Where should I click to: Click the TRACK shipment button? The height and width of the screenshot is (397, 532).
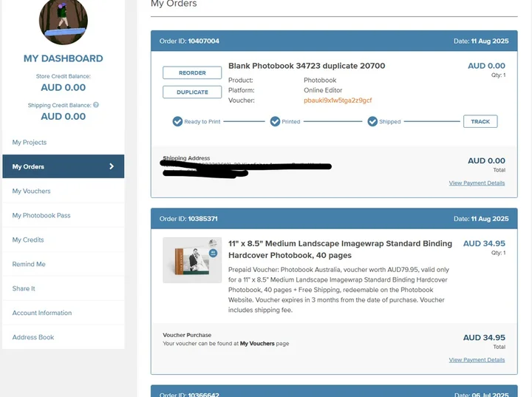pos(480,121)
